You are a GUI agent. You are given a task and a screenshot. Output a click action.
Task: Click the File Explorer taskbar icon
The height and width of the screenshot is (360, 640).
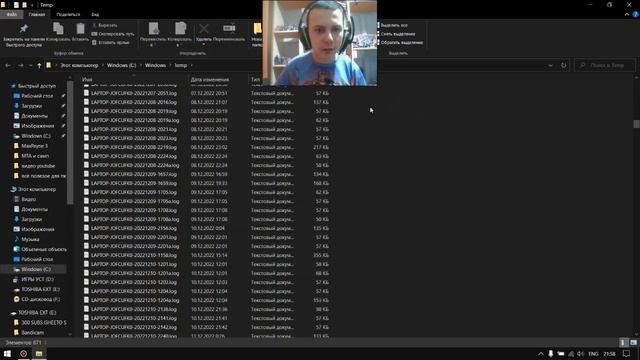point(39,353)
